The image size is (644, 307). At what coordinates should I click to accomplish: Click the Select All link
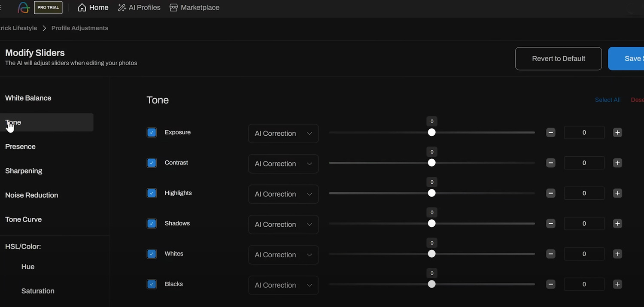point(608,100)
